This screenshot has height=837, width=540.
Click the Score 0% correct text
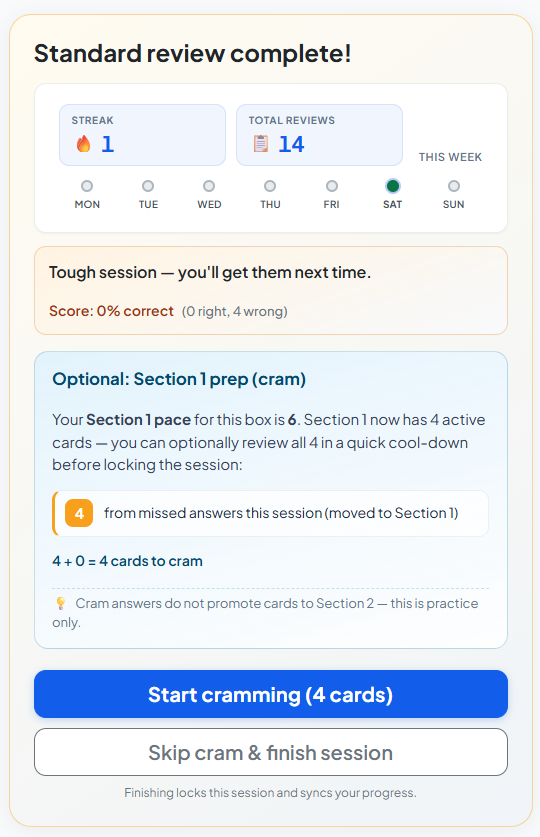112,311
